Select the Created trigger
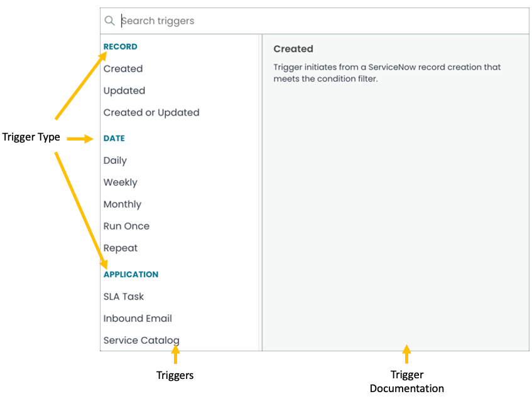 point(123,69)
